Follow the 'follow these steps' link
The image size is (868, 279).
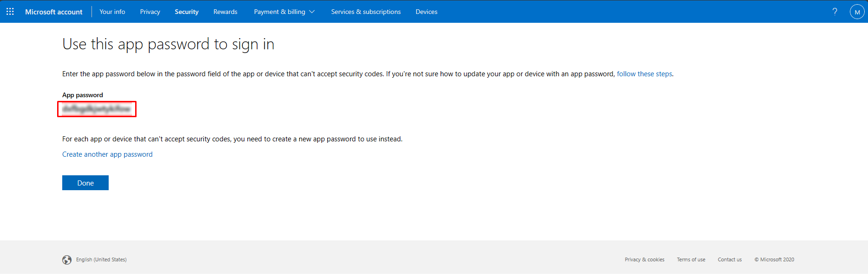coord(644,74)
